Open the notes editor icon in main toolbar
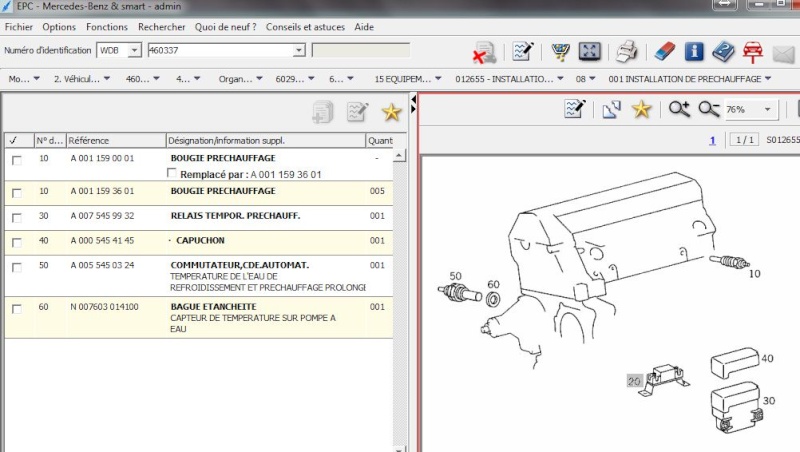Image resolution: width=800 pixels, height=452 pixels. (523, 52)
